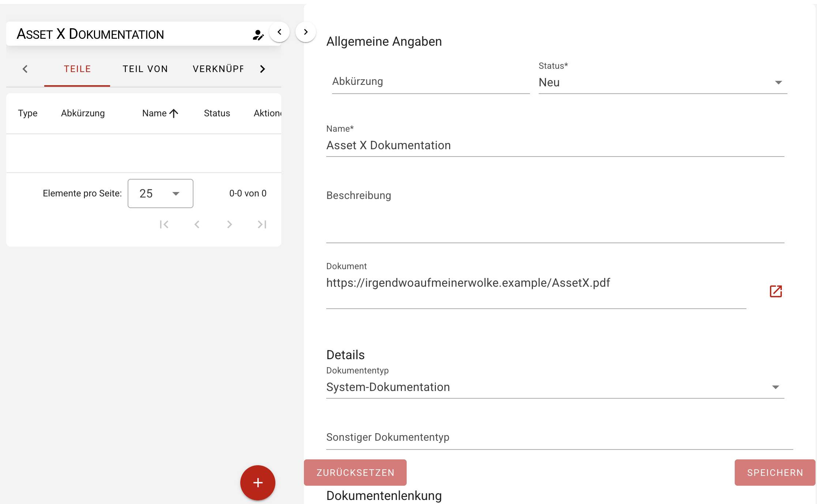Click the Zurücksetzen button
817x504 pixels.
point(355,473)
